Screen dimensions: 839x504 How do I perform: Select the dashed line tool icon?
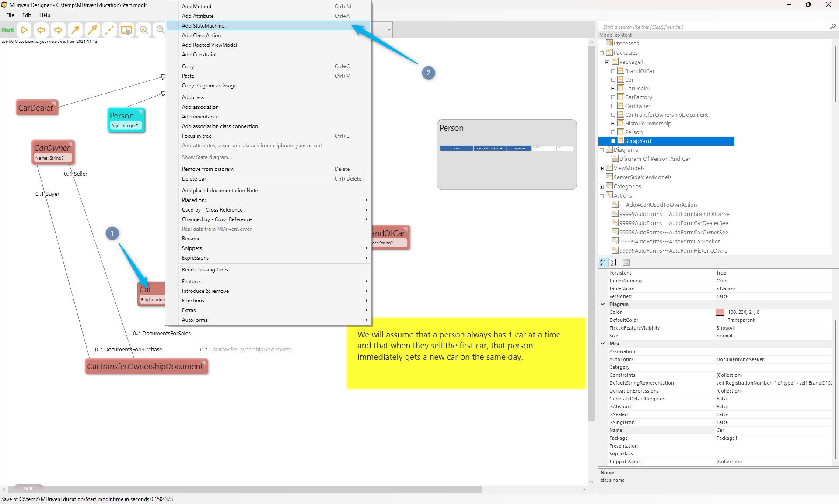tap(109, 30)
